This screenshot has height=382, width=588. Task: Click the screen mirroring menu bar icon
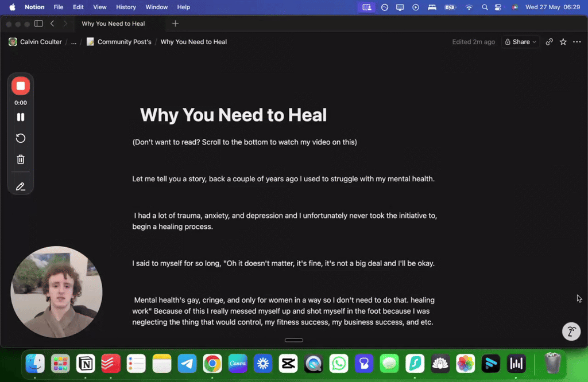[400, 7]
